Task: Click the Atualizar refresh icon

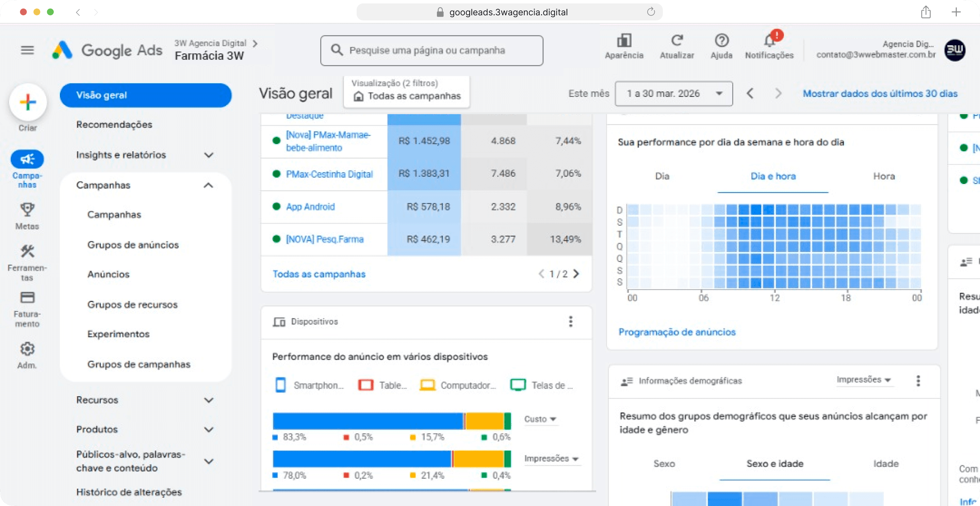Action: pos(677,41)
